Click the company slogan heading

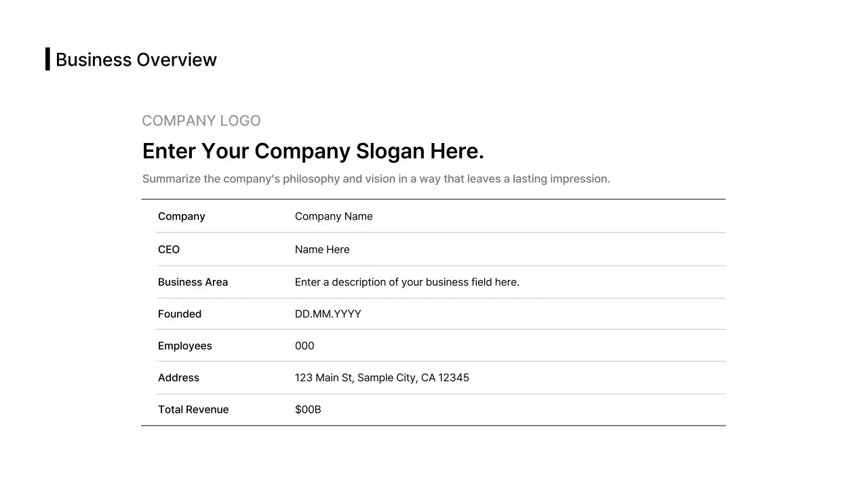[x=313, y=151]
